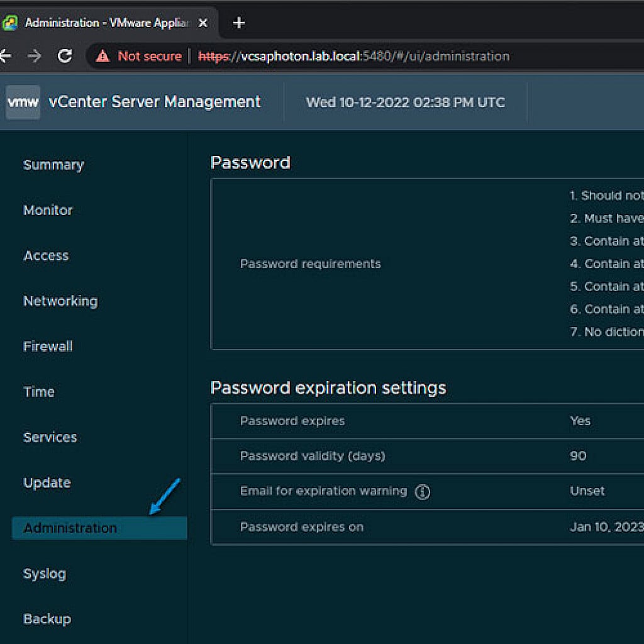Click the vmw logo
Image resolution: width=644 pixels, height=644 pixels.
pos(23,102)
